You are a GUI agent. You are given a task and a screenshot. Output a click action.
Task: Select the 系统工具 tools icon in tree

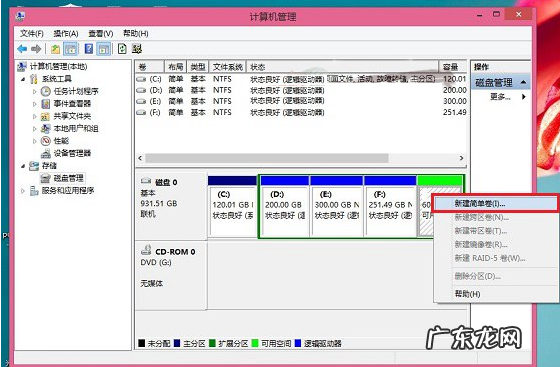pos(34,79)
